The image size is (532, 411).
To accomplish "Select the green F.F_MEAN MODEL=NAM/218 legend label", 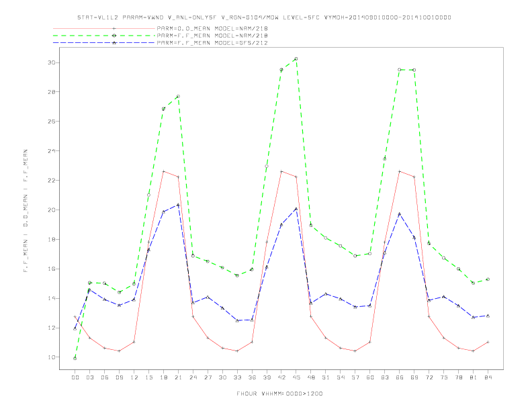I will pyautogui.click(x=212, y=36).
